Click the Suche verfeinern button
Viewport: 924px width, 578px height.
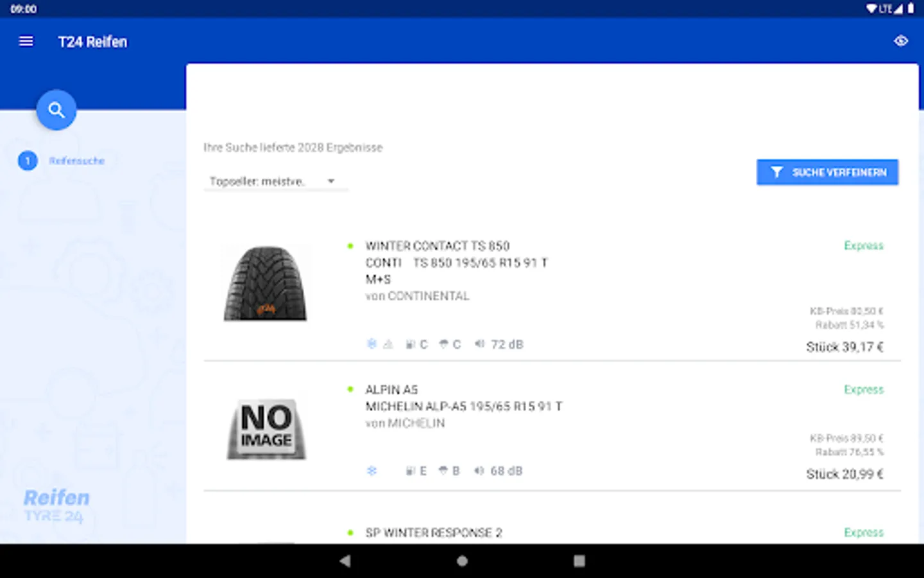coord(827,172)
